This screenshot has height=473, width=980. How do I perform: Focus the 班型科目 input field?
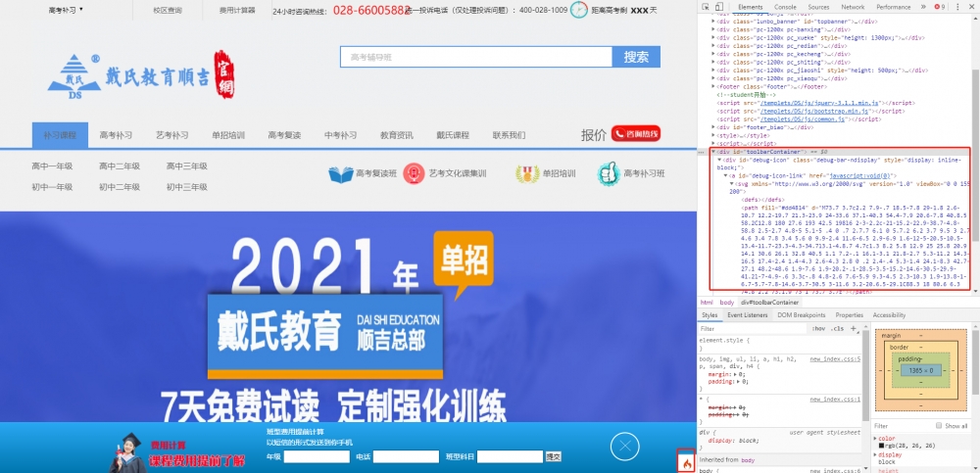pos(510,456)
